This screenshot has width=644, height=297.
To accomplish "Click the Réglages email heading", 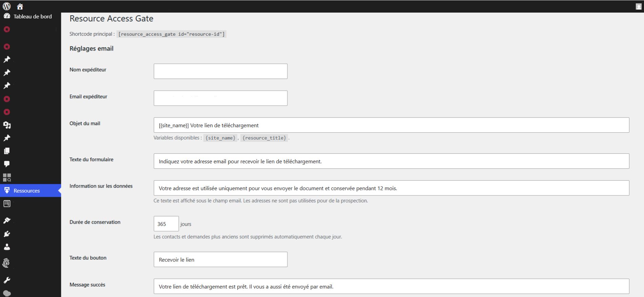I will click(x=92, y=49).
